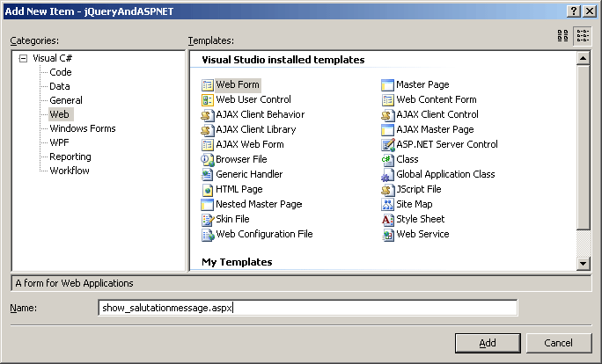602x364 pixels.
Task: Select the Nested Master Page icon
Action: tap(208, 205)
